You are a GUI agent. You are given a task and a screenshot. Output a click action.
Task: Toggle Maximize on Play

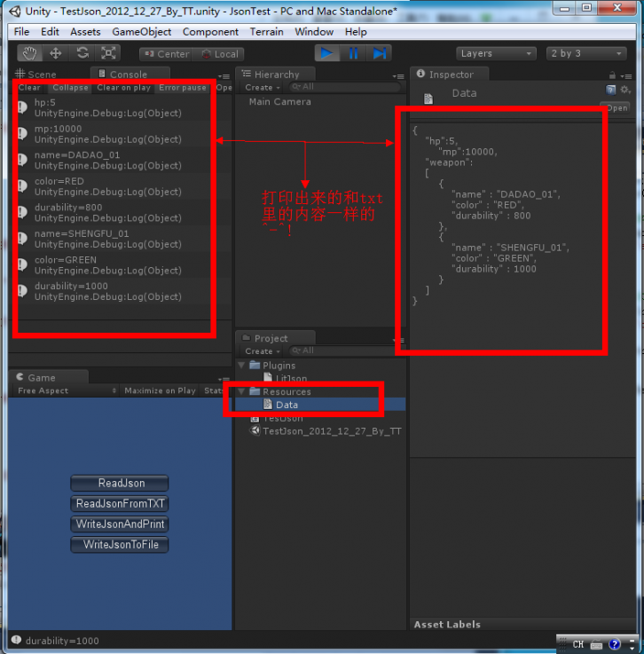coord(160,390)
